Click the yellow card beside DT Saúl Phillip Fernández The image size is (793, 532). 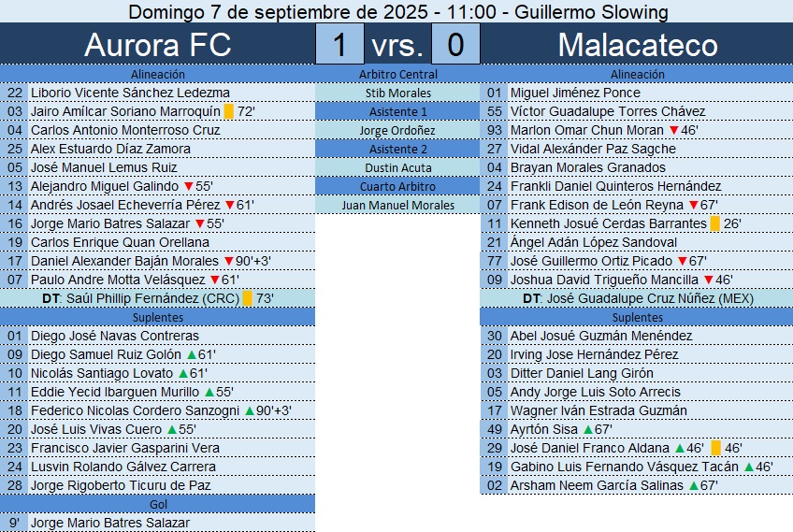248,298
